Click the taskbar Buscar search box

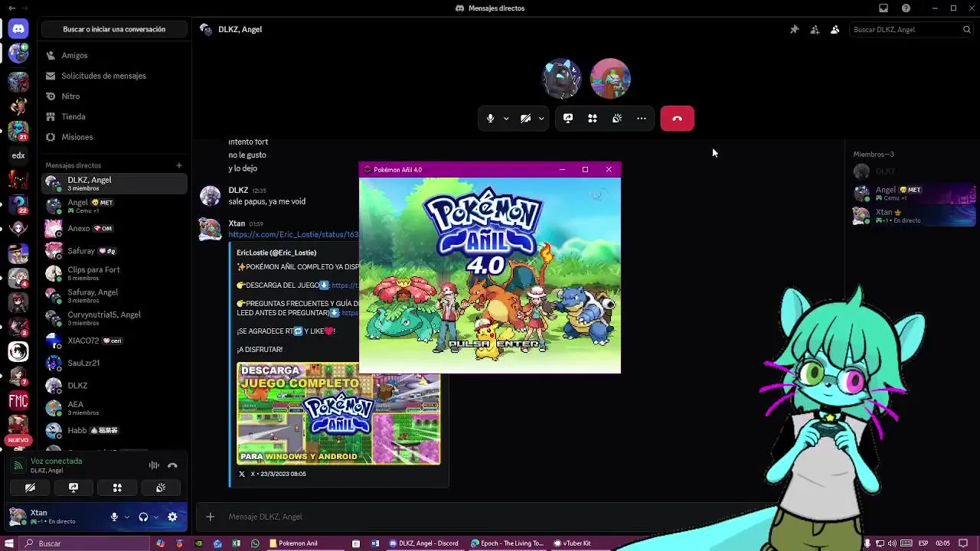point(84,543)
